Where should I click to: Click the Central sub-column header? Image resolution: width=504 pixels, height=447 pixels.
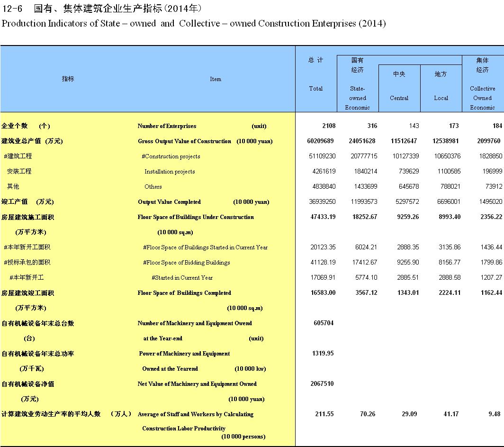click(399, 98)
